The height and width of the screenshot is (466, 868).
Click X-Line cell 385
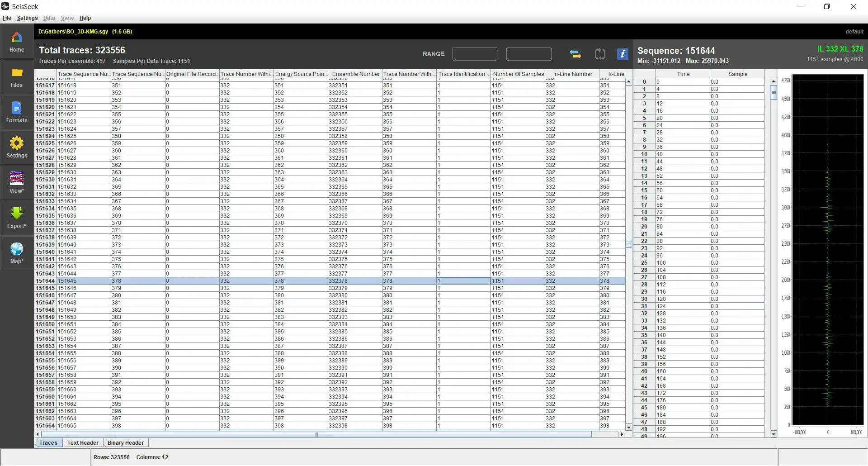(613, 332)
